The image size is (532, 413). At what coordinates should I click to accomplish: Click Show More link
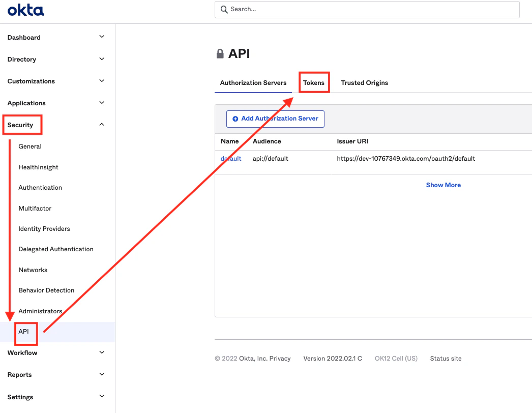(x=443, y=185)
